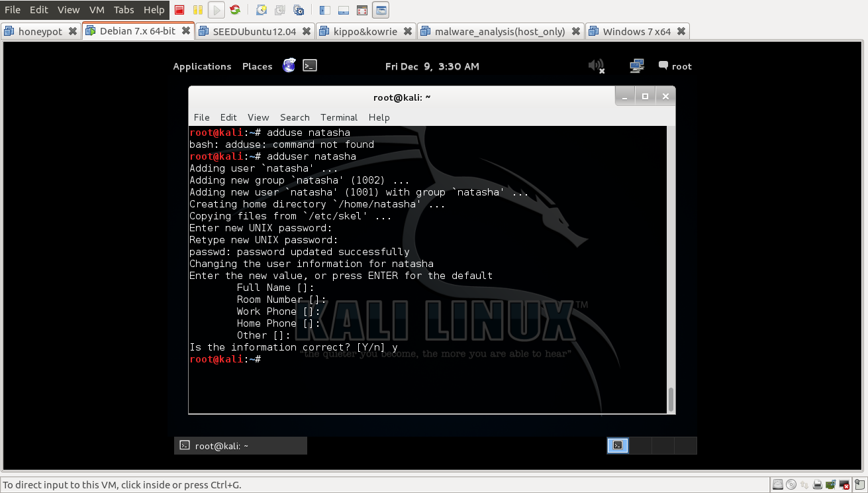This screenshot has height=493, width=868.
Task: Switch to the SEEDUbuntu12.04 tab
Action: click(x=254, y=31)
